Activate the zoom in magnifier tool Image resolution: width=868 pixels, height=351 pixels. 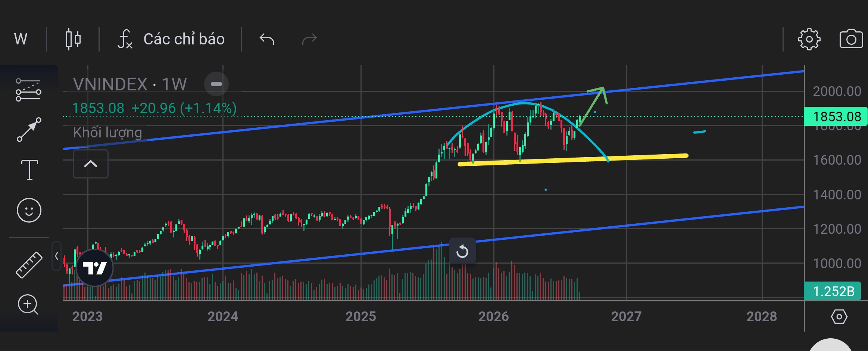(28, 305)
